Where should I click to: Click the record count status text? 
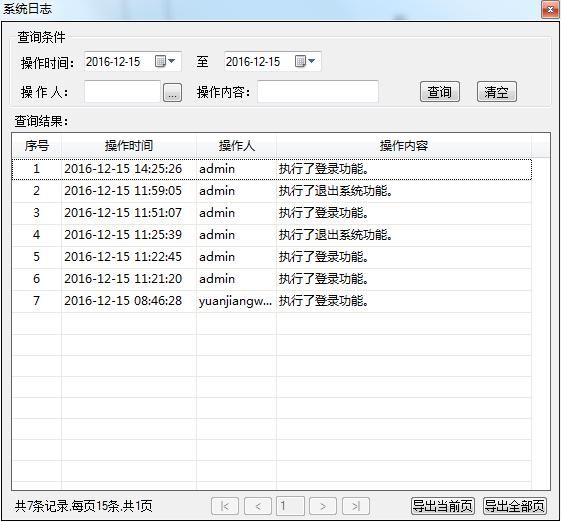point(84,506)
